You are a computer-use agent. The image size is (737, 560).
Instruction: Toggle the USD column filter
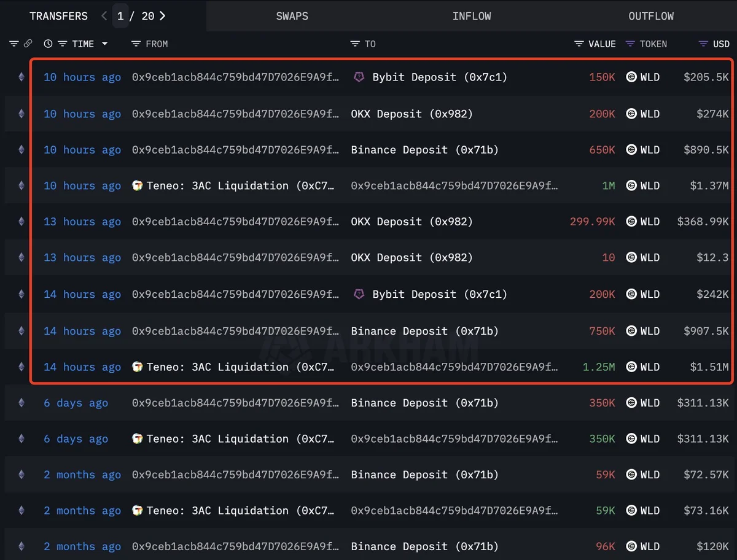(x=703, y=44)
